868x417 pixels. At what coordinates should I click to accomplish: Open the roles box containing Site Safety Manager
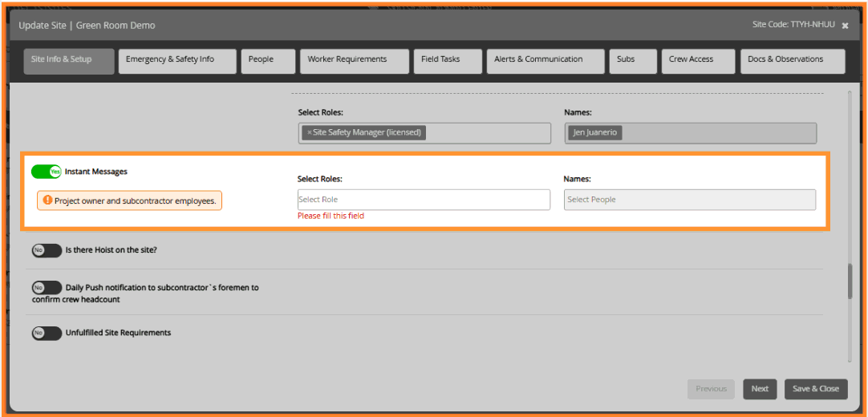(x=424, y=133)
